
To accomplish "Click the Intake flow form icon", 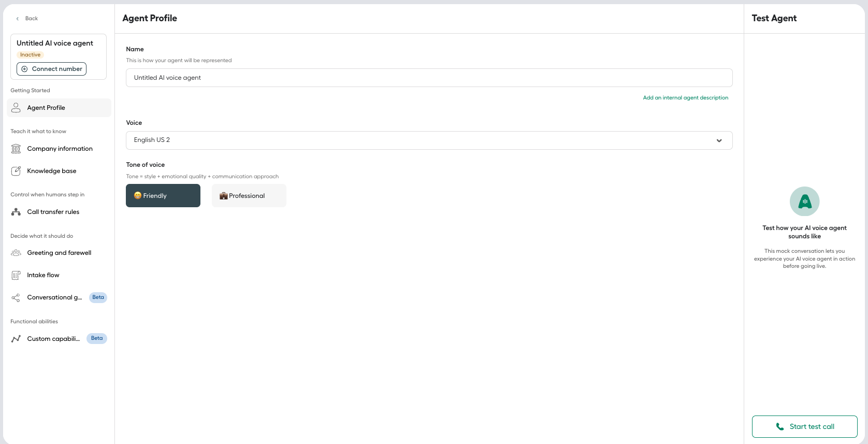I will click(16, 275).
